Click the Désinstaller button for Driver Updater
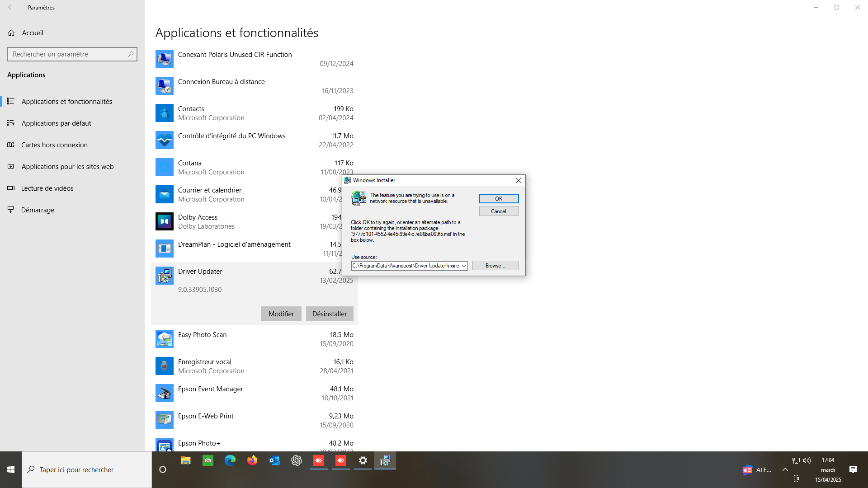This screenshot has height=488, width=868. [330, 314]
